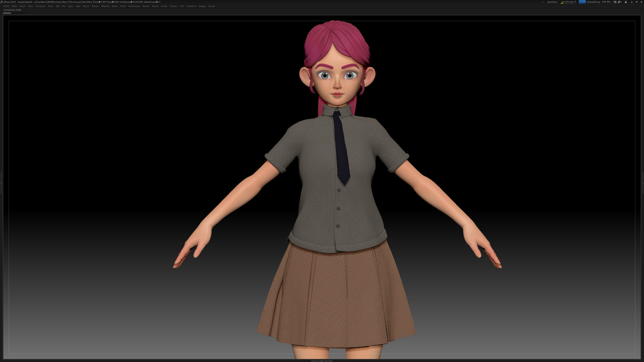The image size is (644, 362).
Task: Click the circular zoom icon near the top-right corner
Action: (x=637, y=2)
